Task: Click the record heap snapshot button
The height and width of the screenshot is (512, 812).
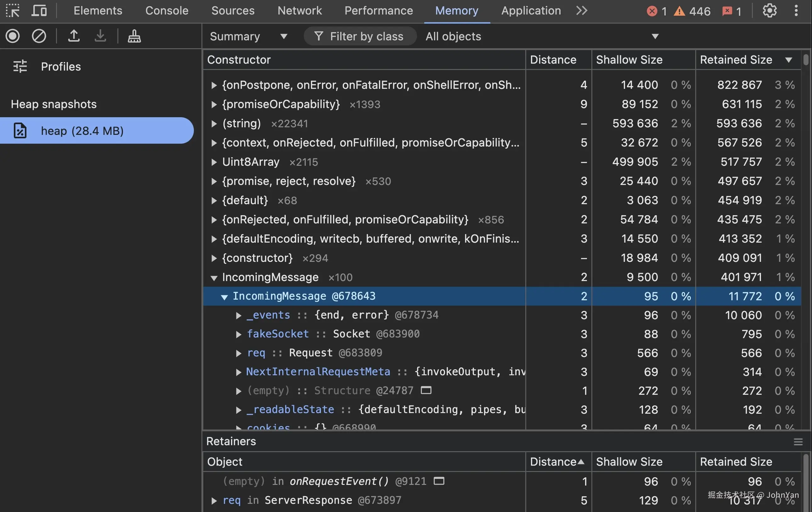Action: [13, 36]
